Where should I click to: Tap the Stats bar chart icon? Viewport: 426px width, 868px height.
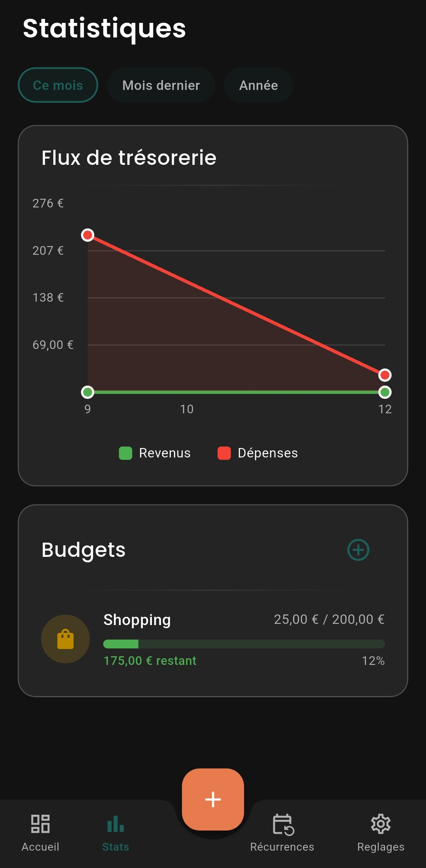coord(116,824)
